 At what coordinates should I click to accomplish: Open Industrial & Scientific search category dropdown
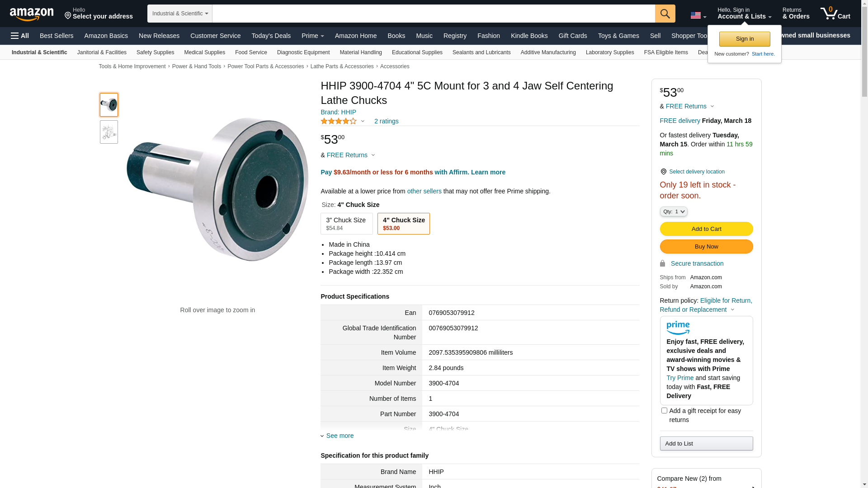click(x=180, y=14)
